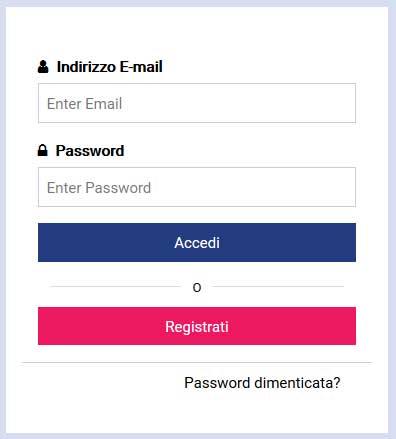Viewport: 396px width, 439px height.
Task: Click the Indirizzo E-mail label text
Action: [110, 67]
